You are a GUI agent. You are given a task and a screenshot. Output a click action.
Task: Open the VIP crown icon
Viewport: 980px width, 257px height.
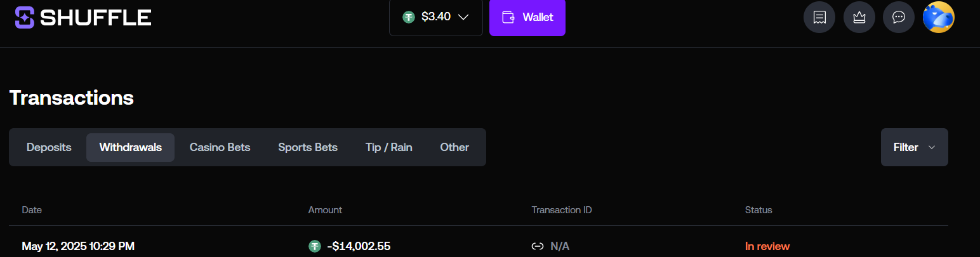coord(859,17)
